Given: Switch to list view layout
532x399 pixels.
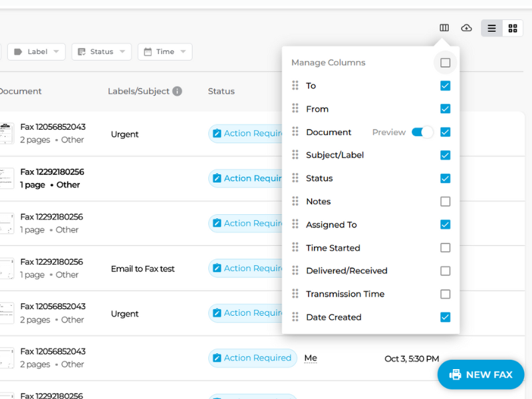Looking at the screenshot, I should pos(491,28).
